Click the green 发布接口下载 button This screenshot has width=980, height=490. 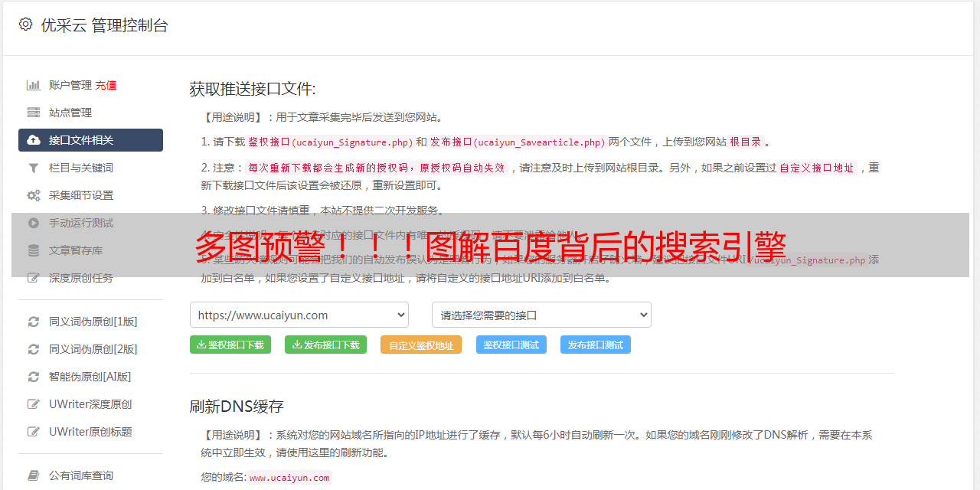[x=325, y=345]
